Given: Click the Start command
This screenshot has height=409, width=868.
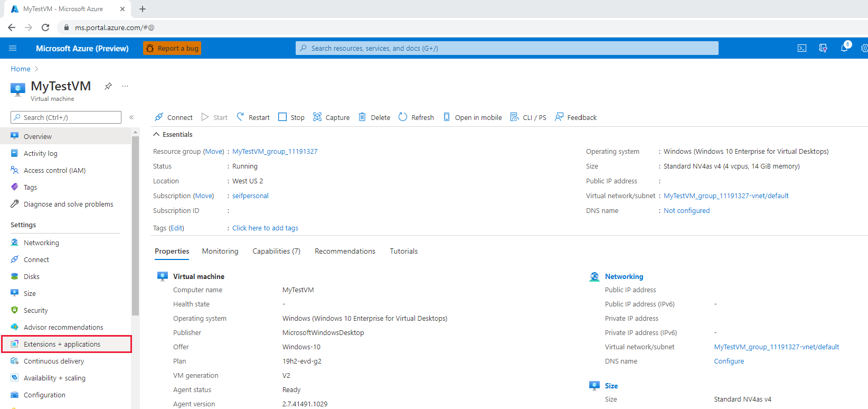Looking at the screenshot, I should [214, 117].
